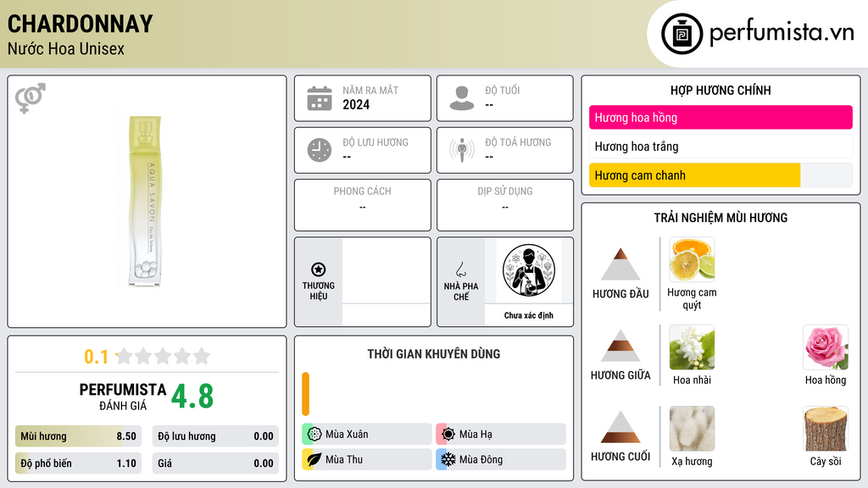Viewport: 868px width, 488px height.
Task: Click the leaf icon next to Mùa Thu
Action: [314, 459]
